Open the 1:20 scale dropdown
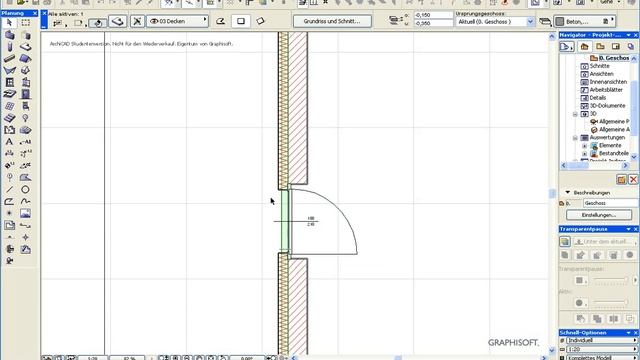640x360 pixels. 601,349
